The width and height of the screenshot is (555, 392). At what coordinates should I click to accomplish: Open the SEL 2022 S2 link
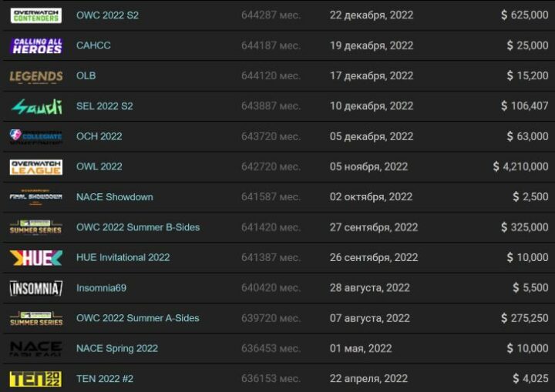pyautogui.click(x=104, y=106)
